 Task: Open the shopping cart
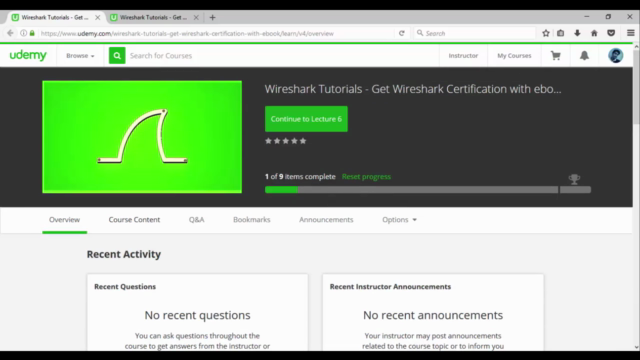pos(556,56)
